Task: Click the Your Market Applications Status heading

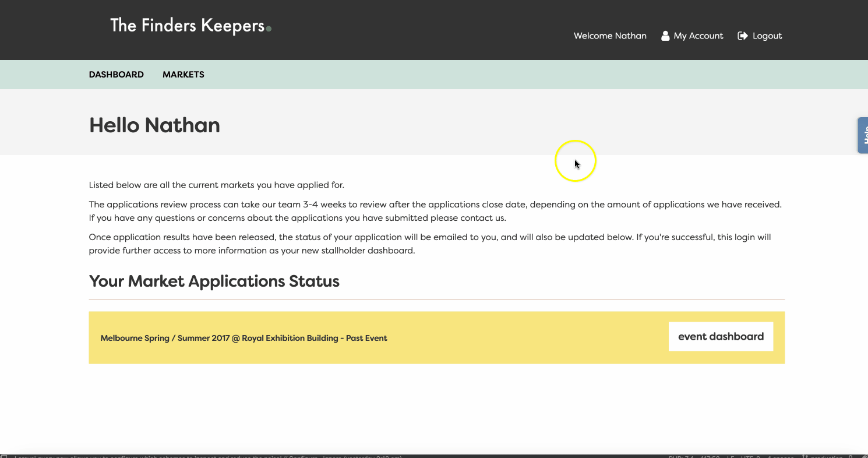Action: (x=214, y=281)
